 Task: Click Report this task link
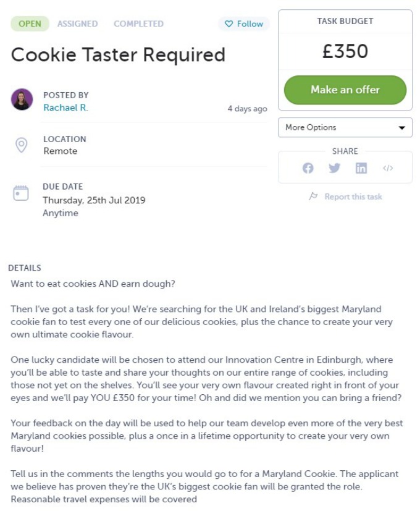coord(353,196)
